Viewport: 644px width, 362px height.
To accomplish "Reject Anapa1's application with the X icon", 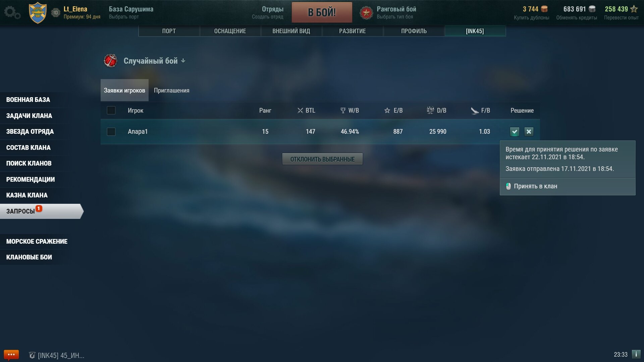I will click(x=529, y=132).
